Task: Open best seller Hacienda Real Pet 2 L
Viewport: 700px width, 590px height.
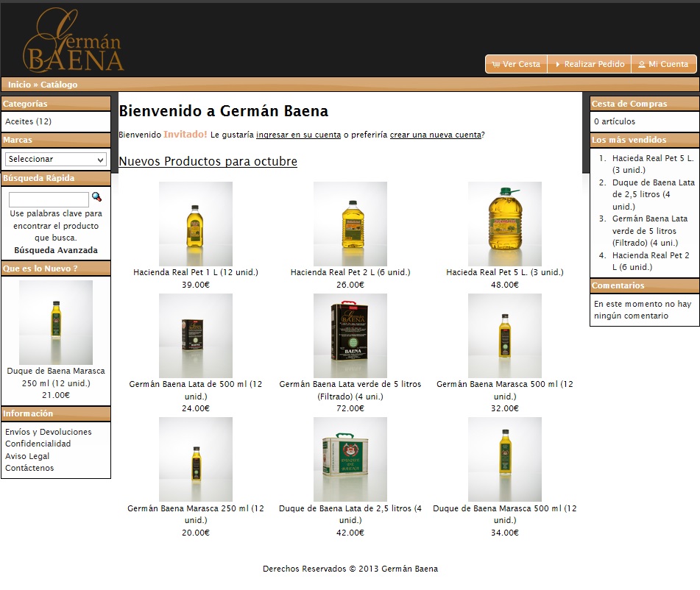Action: click(x=651, y=261)
